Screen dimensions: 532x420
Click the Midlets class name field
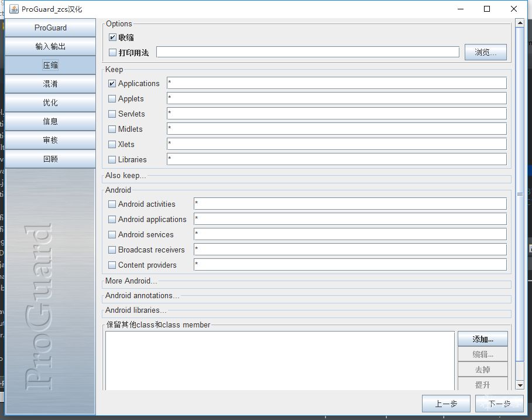pyautogui.click(x=337, y=129)
